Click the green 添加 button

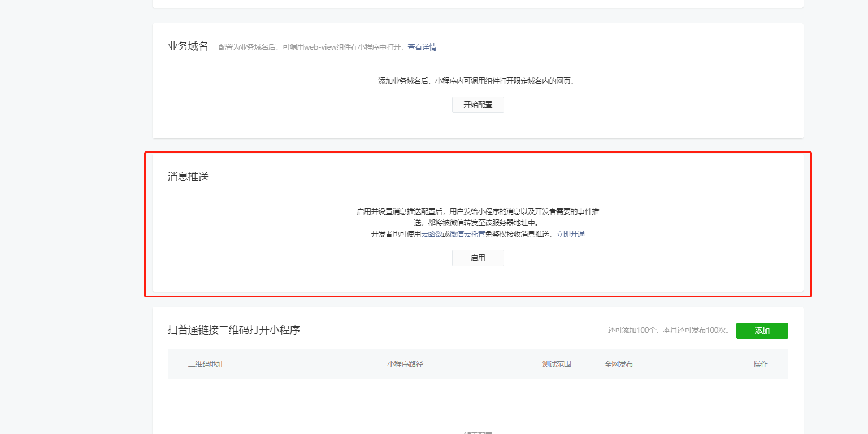[x=762, y=331]
